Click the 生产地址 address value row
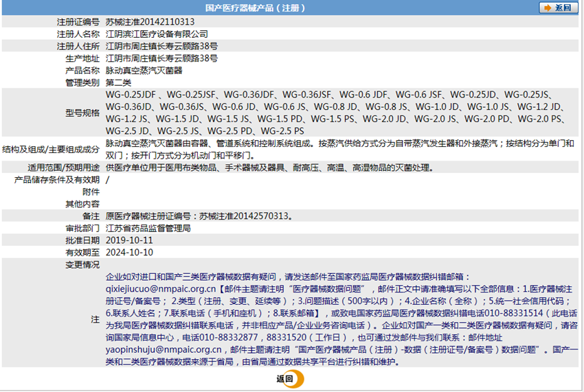Screen dimensions: 584x392 point(161,58)
